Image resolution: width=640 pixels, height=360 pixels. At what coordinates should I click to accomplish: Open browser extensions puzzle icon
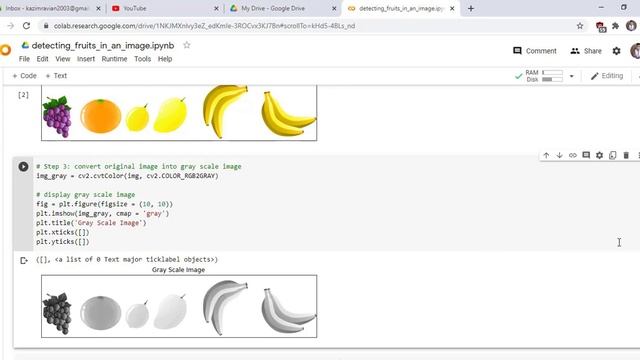616,26
